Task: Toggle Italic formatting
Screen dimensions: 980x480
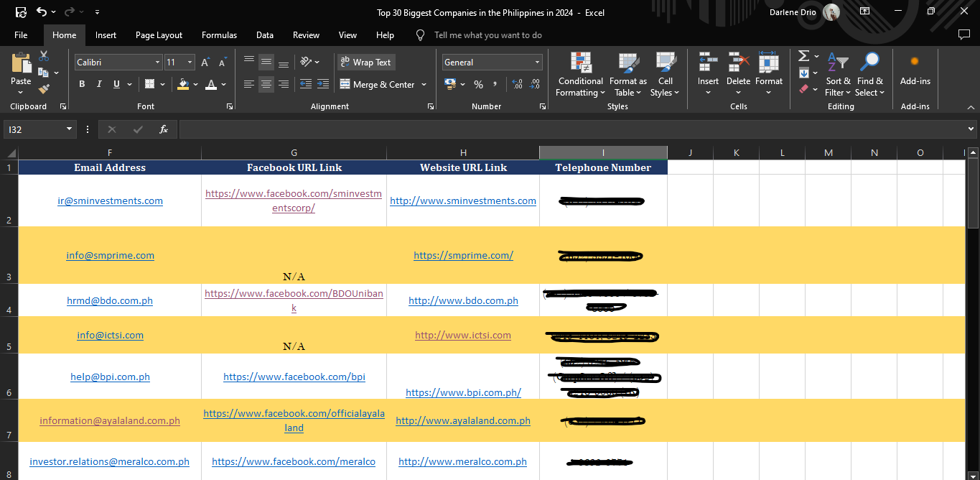Action: tap(99, 84)
